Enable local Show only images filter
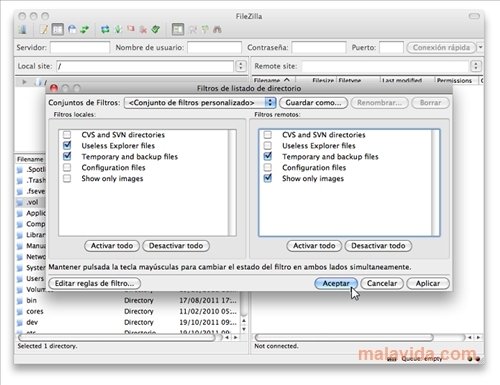The height and width of the screenshot is (385, 500). (x=67, y=178)
